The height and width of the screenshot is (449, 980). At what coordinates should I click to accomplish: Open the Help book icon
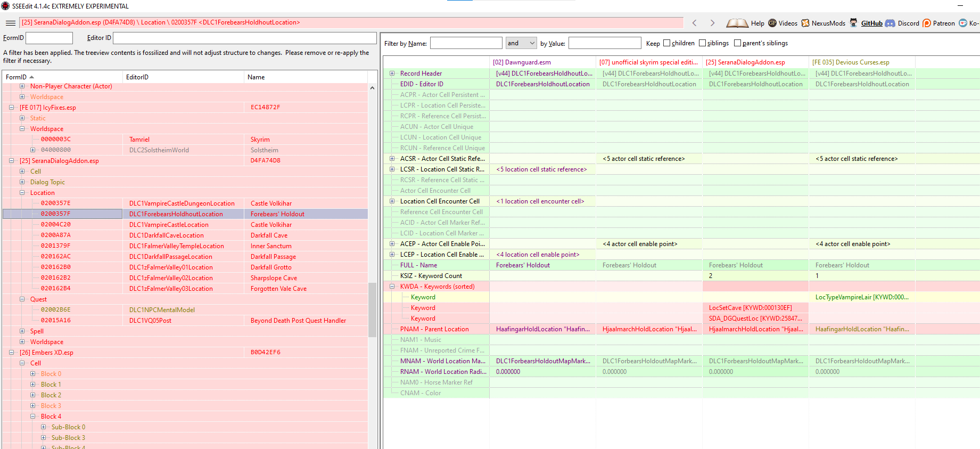(x=737, y=23)
